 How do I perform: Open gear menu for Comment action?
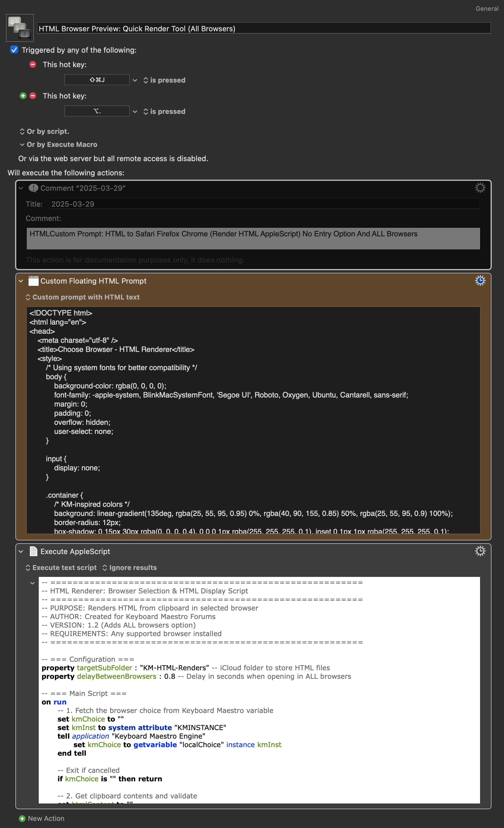click(x=480, y=188)
